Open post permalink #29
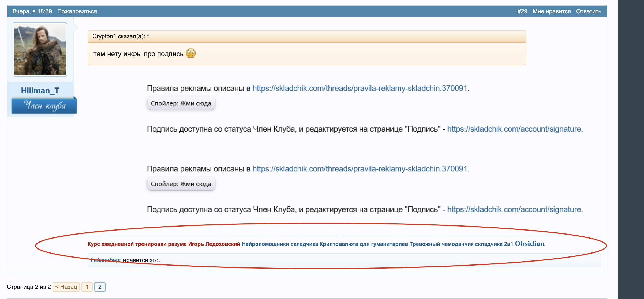The height and width of the screenshot is (299, 644). (522, 11)
